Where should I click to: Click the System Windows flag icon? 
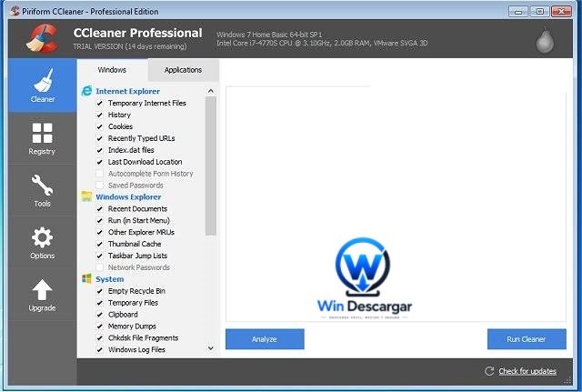(x=86, y=278)
